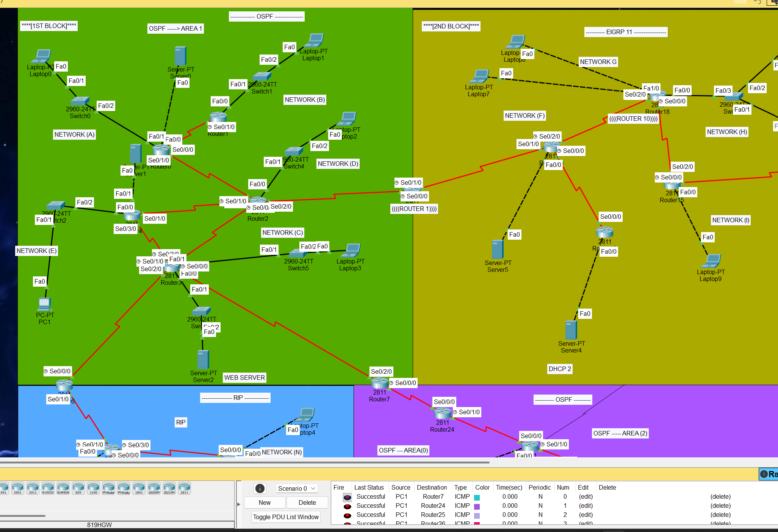778x532 pixels.
Task: Click the Realtime mode clock button
Action: [x=769, y=474]
